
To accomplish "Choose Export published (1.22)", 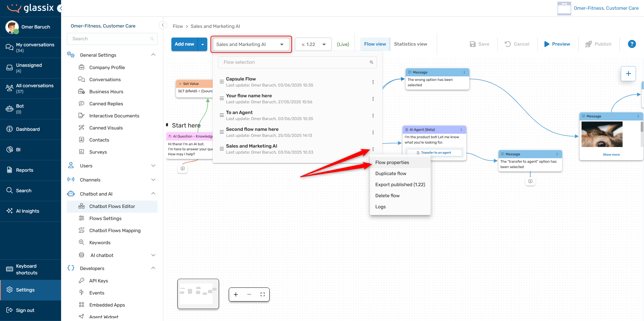I will (x=400, y=184).
